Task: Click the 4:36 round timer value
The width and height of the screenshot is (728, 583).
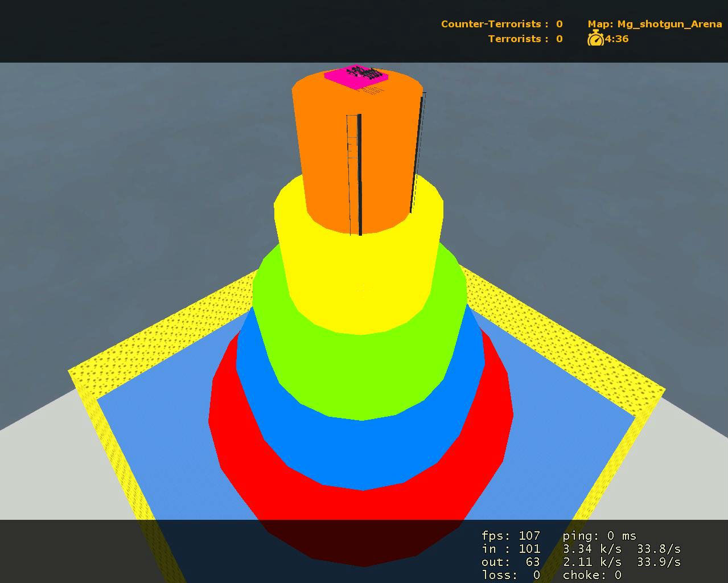Action: click(616, 39)
